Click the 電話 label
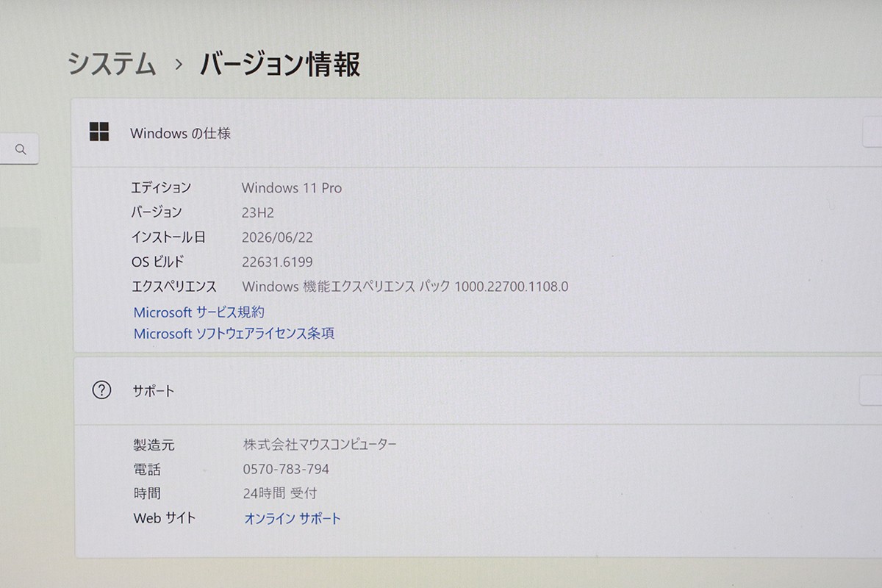 point(147,469)
